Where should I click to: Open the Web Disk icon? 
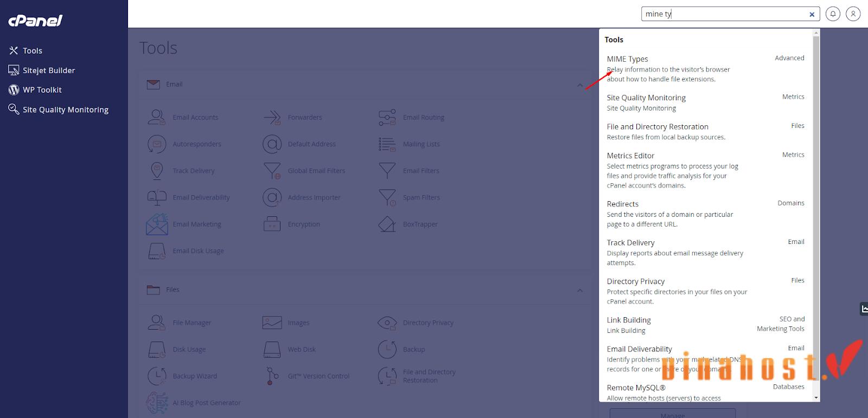272,349
